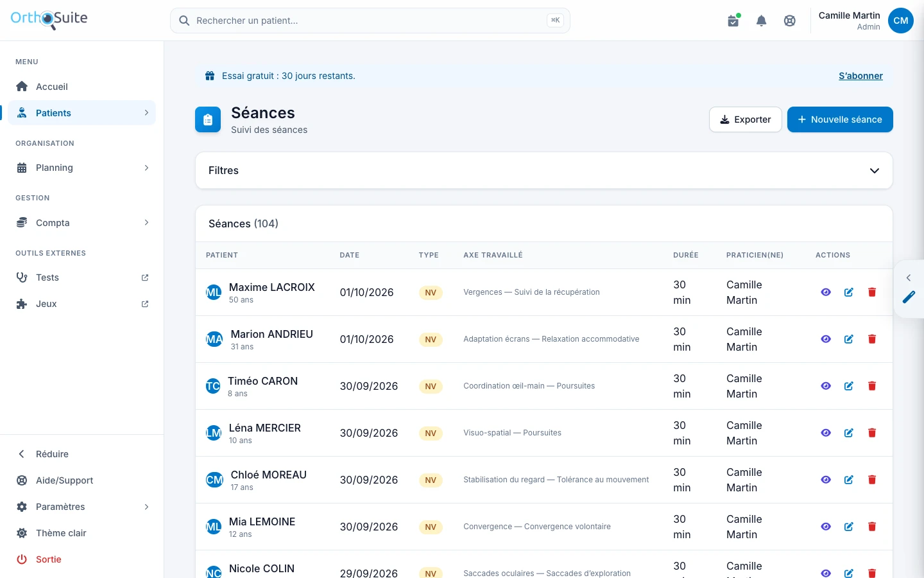Delete Marion ANDRIEU's session
924x578 pixels.
tap(872, 339)
